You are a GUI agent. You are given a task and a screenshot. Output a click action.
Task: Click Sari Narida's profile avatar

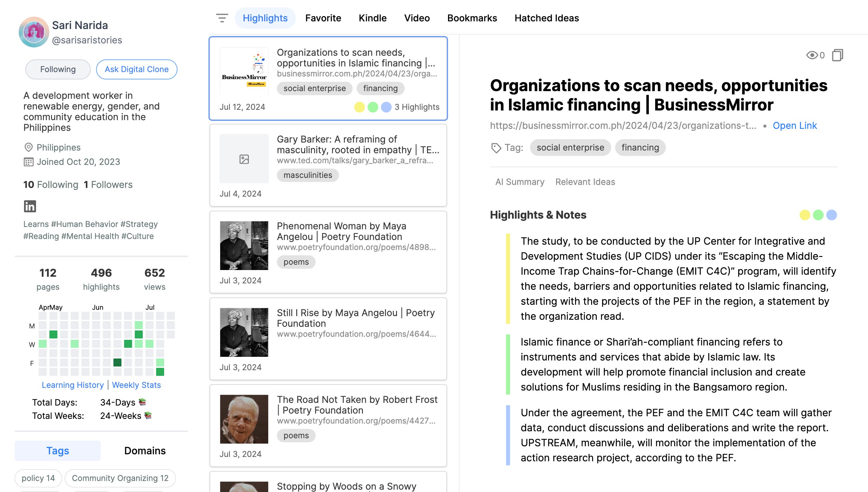[x=34, y=32]
